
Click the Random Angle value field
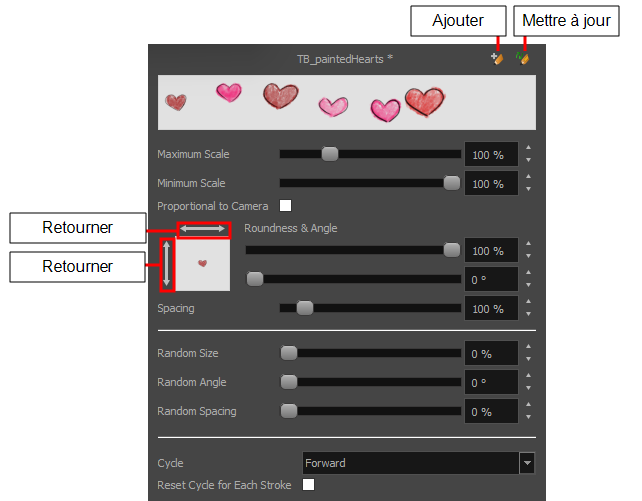tap(491, 382)
